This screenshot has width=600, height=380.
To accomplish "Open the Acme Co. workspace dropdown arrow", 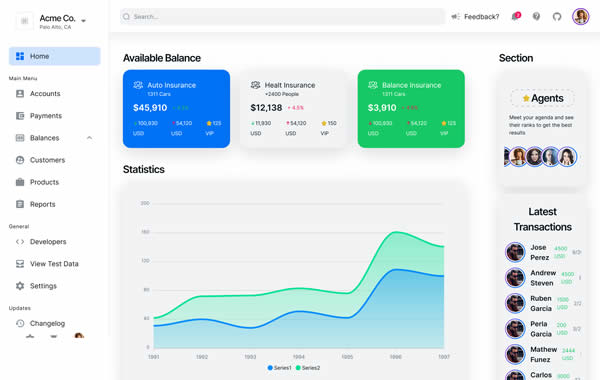I will click(83, 21).
